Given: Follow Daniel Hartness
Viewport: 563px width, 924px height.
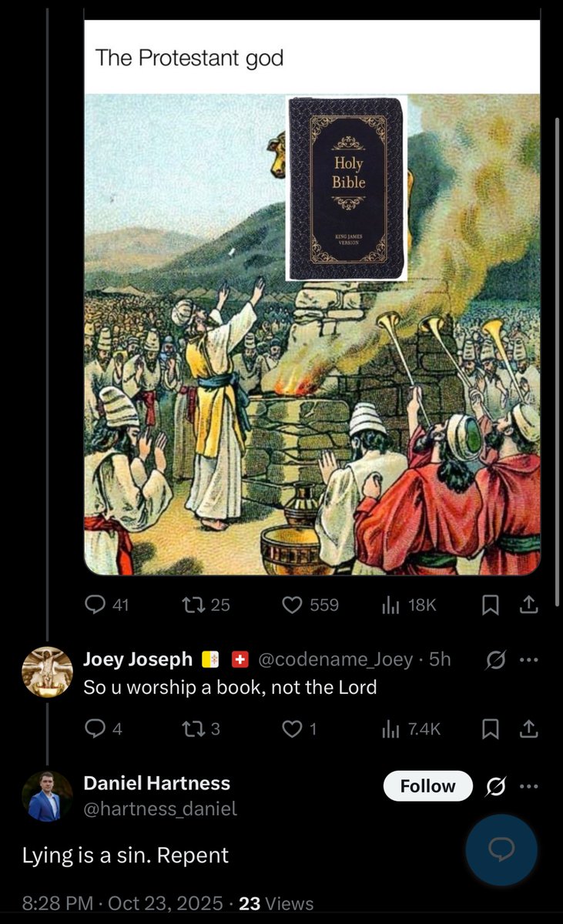Looking at the screenshot, I should (x=427, y=786).
